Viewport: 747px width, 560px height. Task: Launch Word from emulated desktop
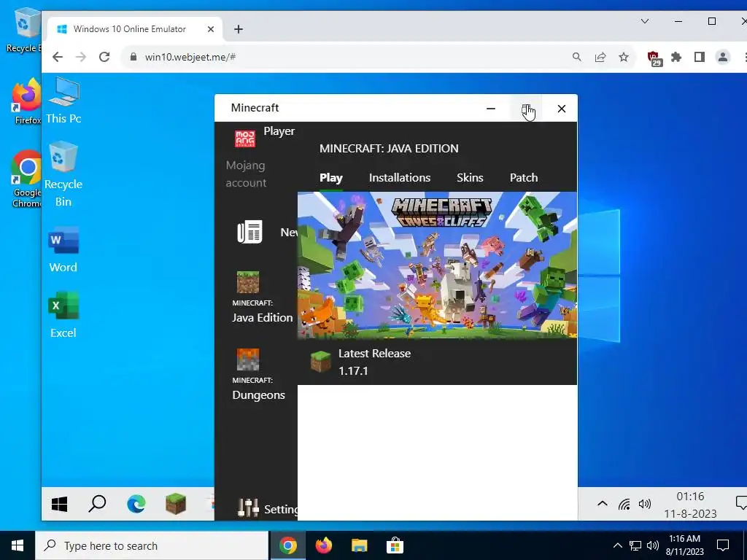63,251
